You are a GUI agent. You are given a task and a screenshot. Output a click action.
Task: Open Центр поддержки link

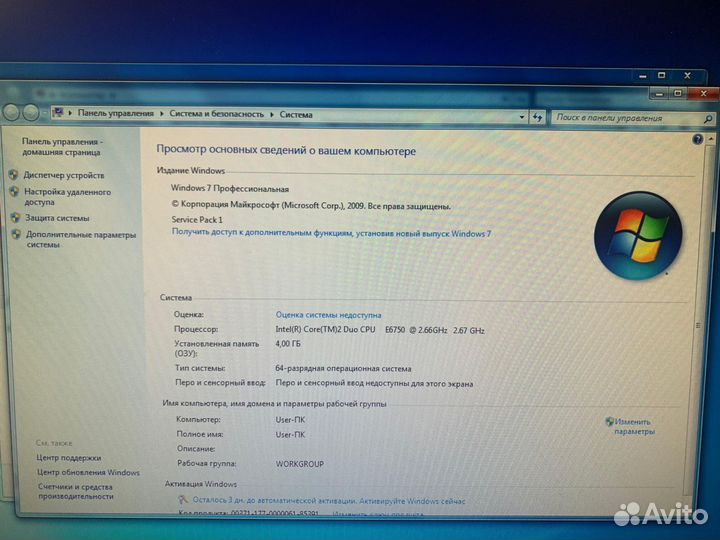point(68,458)
